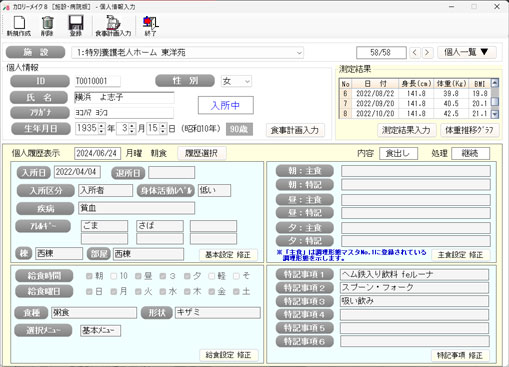509x367 pixels.
Task: Click the birth year spinner arrows
Action: 102,129
